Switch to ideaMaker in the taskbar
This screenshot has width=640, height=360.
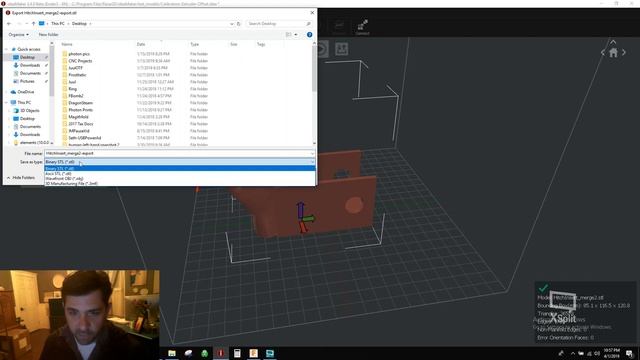coord(221,353)
